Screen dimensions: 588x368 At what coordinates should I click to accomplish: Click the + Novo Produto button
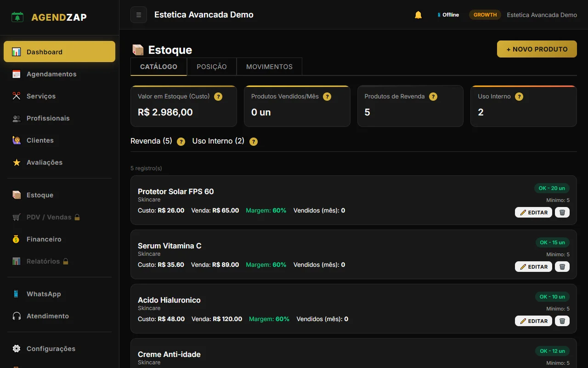click(x=537, y=49)
